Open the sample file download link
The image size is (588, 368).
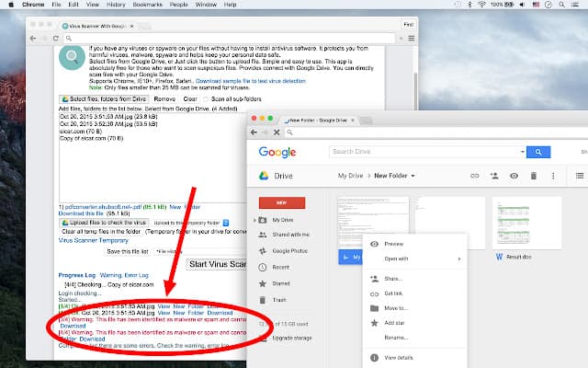click(x=251, y=81)
